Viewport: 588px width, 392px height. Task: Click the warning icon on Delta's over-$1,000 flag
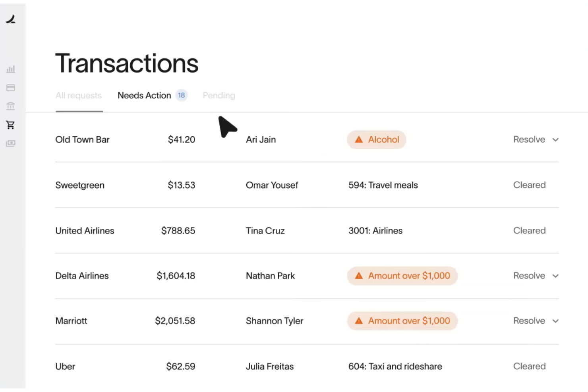(359, 276)
